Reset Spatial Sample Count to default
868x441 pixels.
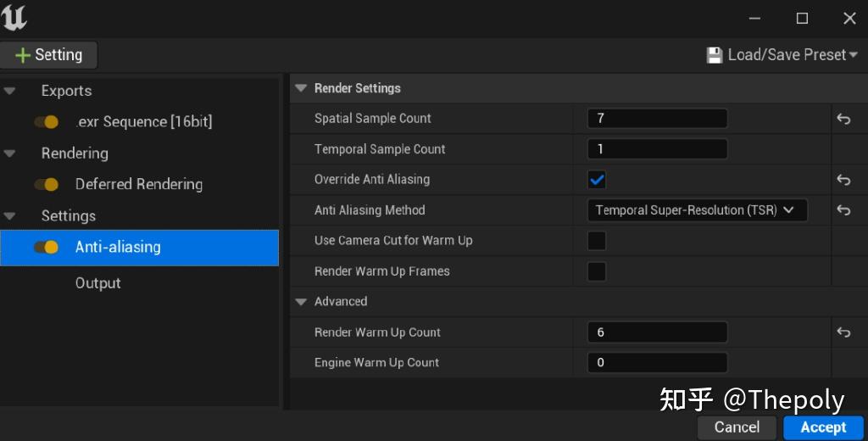[x=843, y=119]
